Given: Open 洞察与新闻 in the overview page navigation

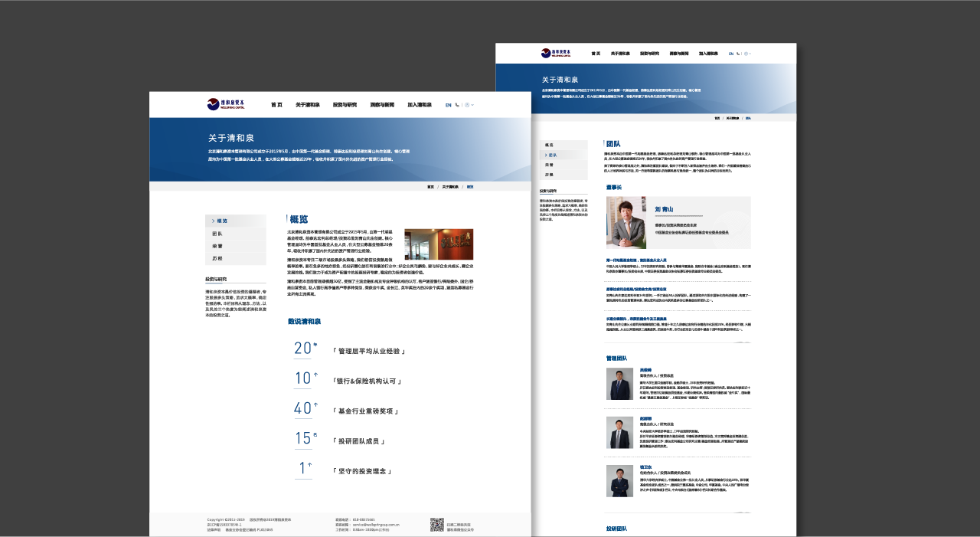Looking at the screenshot, I should [382, 105].
